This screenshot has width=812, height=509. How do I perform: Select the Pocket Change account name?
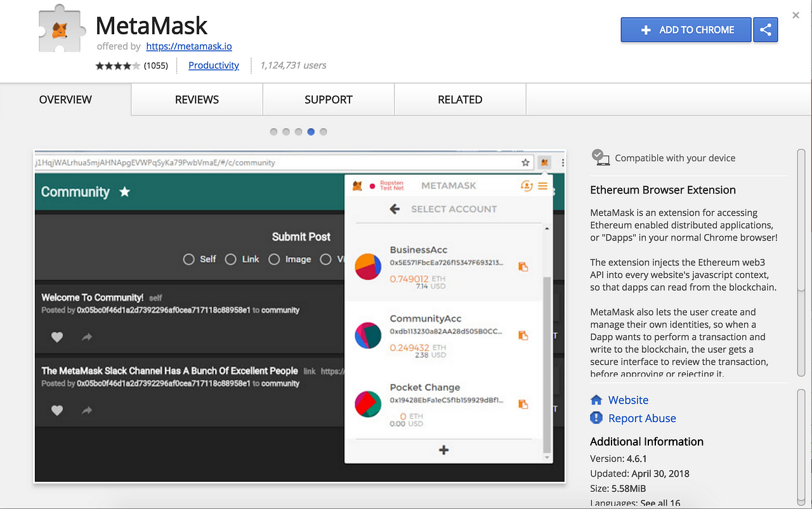(x=425, y=387)
